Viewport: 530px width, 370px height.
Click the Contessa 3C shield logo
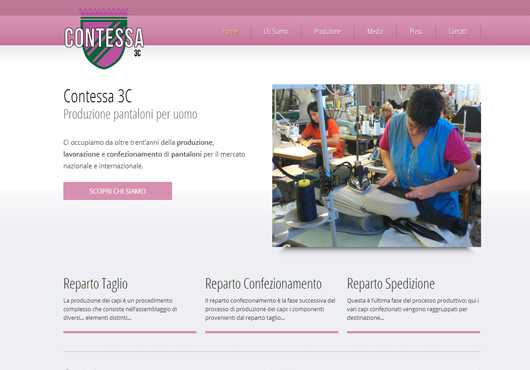104,39
